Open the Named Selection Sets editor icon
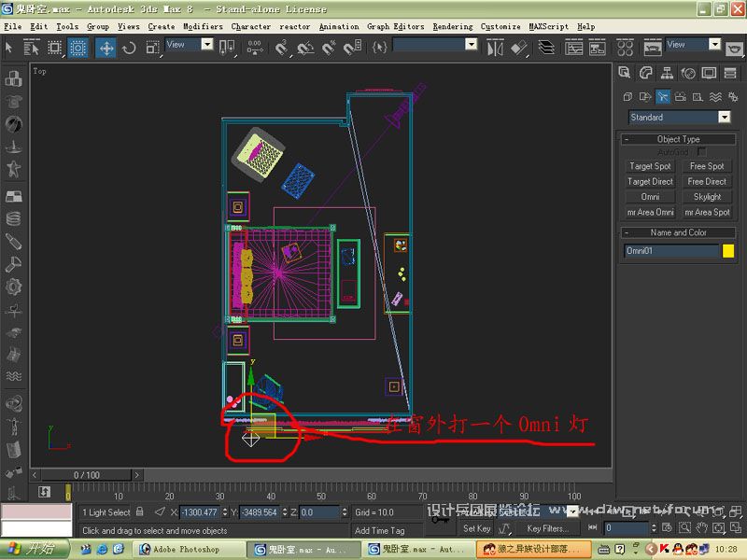Image resolution: width=747 pixels, height=560 pixels. [x=379, y=48]
